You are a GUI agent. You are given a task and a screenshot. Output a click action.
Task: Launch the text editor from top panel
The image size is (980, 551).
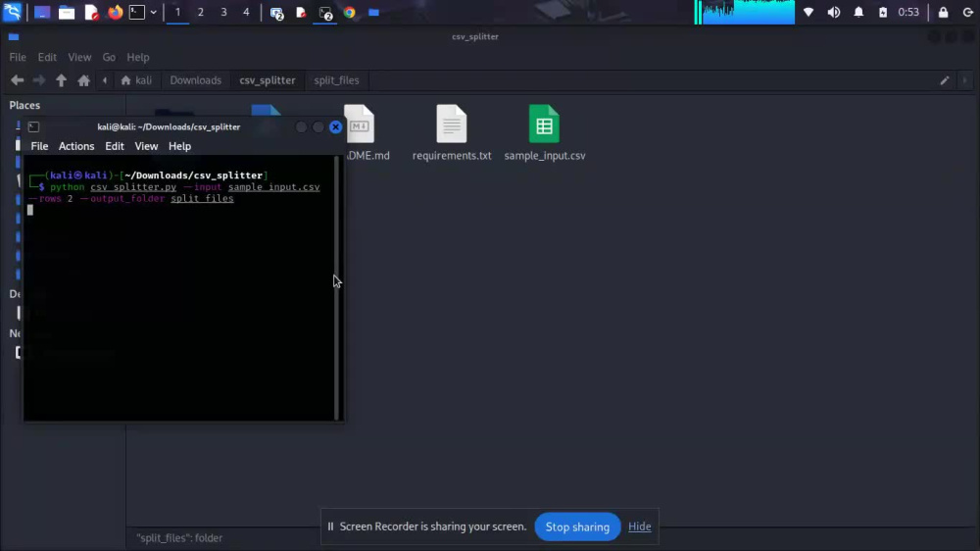click(91, 13)
